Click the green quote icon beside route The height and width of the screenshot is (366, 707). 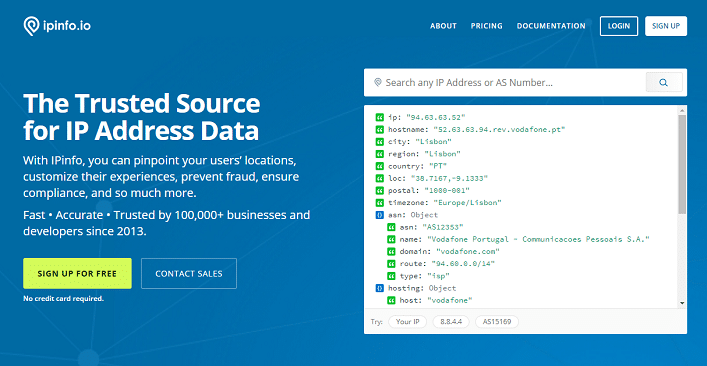[x=391, y=264]
